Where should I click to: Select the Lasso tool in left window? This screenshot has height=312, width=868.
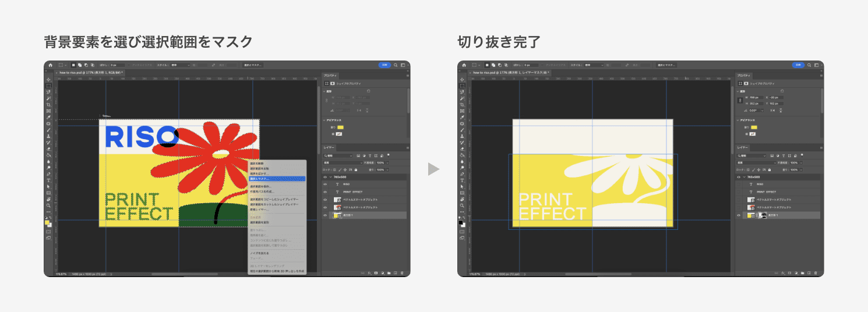(x=48, y=92)
